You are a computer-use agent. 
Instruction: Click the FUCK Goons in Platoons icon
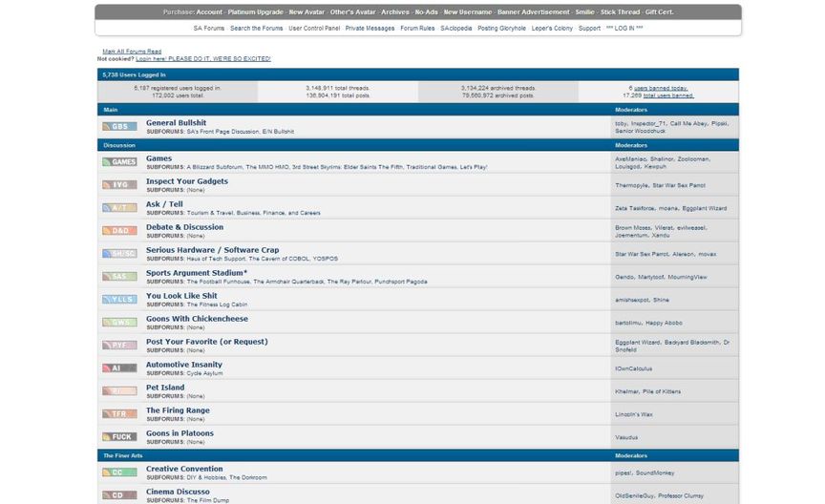(x=119, y=436)
